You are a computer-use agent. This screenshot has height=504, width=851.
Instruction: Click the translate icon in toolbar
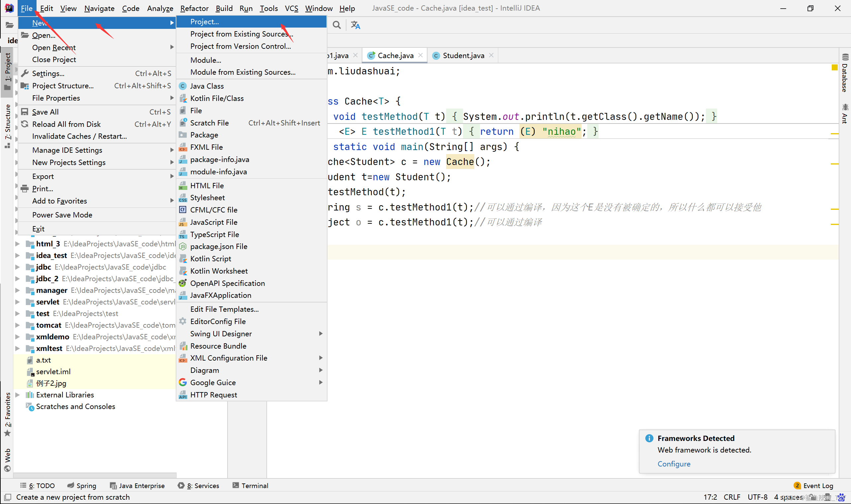click(355, 25)
